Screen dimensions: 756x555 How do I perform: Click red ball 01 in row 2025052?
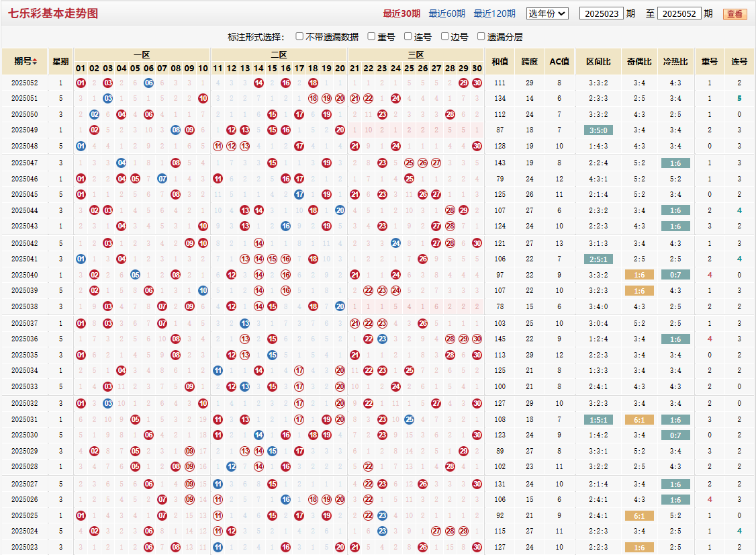[81, 83]
